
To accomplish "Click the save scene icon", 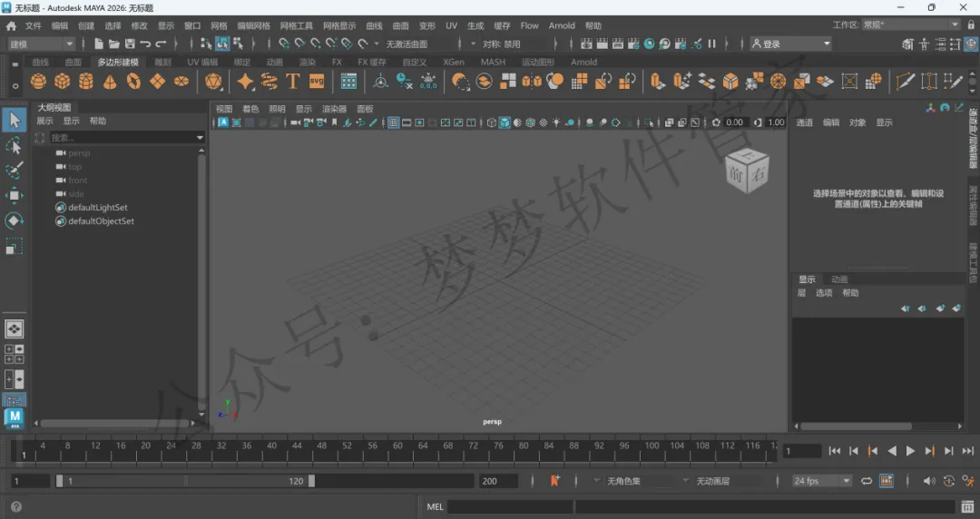I will [130, 44].
